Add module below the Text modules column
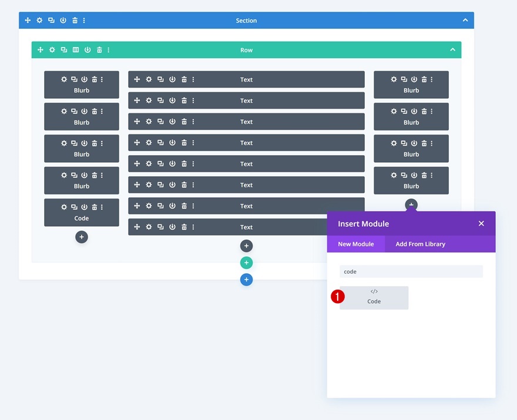The height and width of the screenshot is (420, 517). pyautogui.click(x=246, y=246)
